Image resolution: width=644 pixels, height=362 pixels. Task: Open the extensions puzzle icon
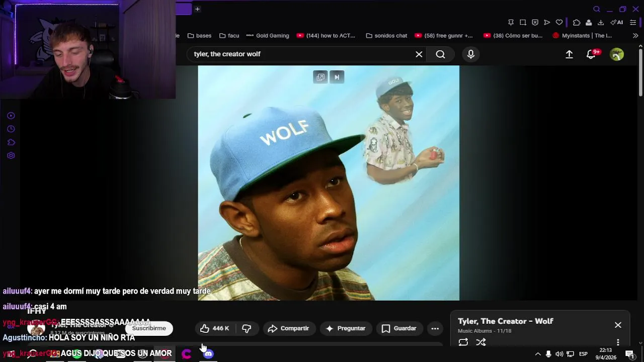click(x=577, y=23)
